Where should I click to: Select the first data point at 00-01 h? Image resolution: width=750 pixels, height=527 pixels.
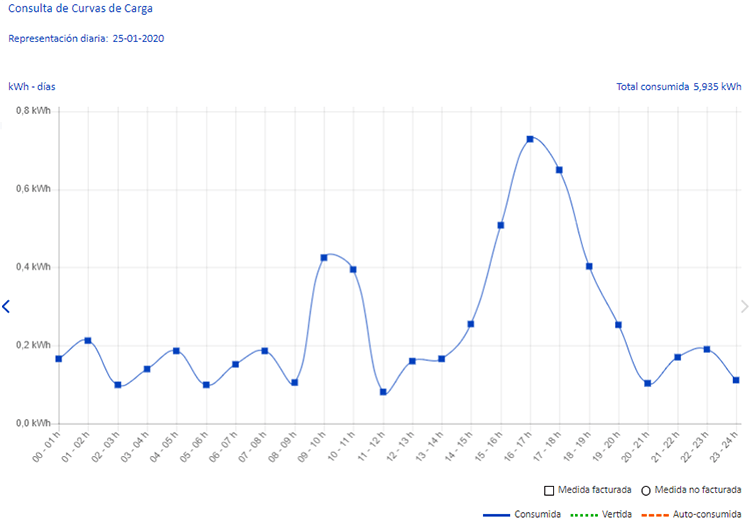[x=59, y=358]
